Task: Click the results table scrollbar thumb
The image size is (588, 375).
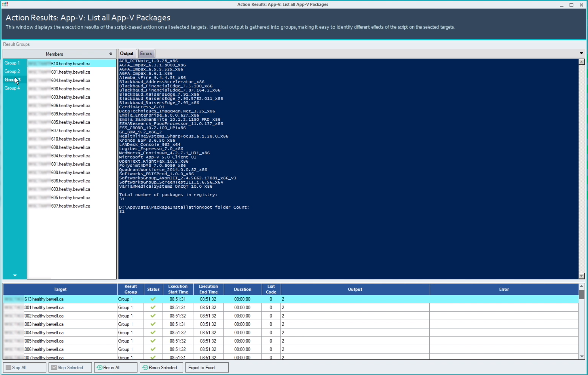Action: click(x=581, y=294)
